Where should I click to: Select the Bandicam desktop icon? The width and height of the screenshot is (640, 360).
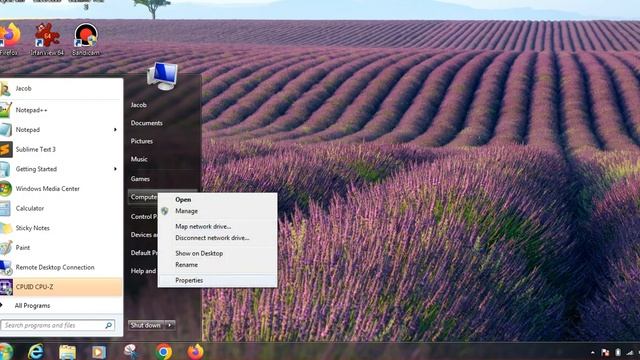click(86, 39)
